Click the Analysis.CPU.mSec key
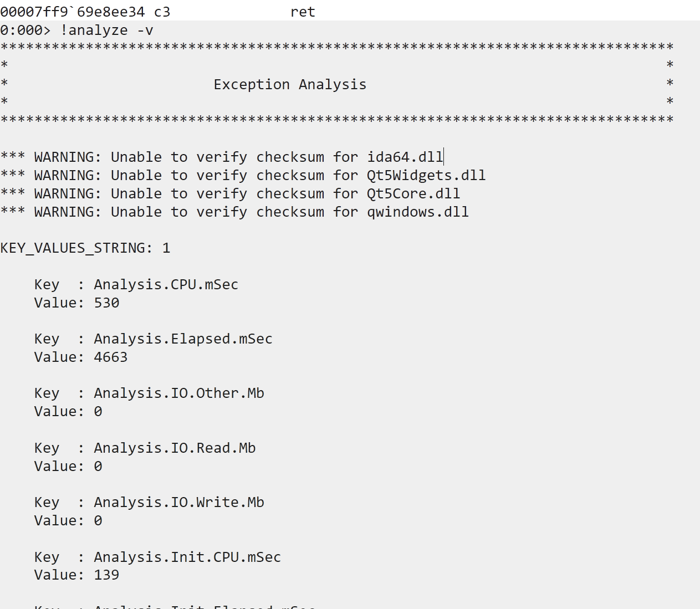 coord(166,285)
